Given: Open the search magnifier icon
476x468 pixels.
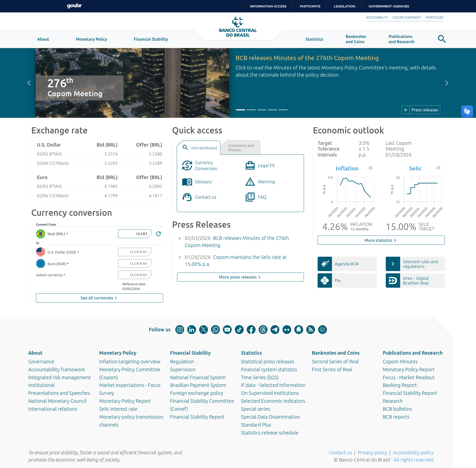Looking at the screenshot, I should point(442,39).
